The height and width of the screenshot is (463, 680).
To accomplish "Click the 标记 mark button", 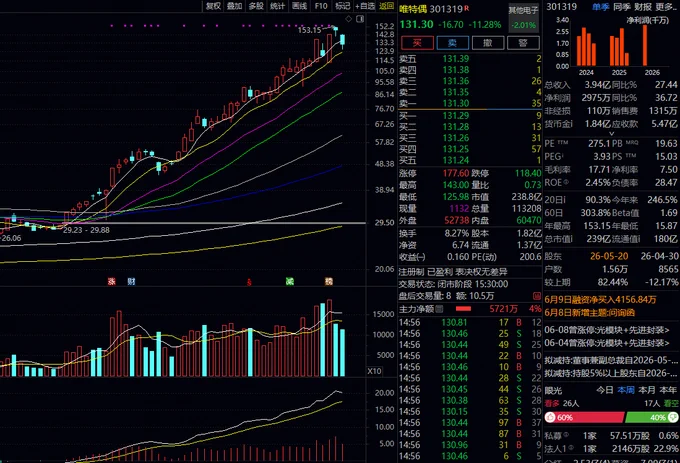I will click(x=343, y=6).
